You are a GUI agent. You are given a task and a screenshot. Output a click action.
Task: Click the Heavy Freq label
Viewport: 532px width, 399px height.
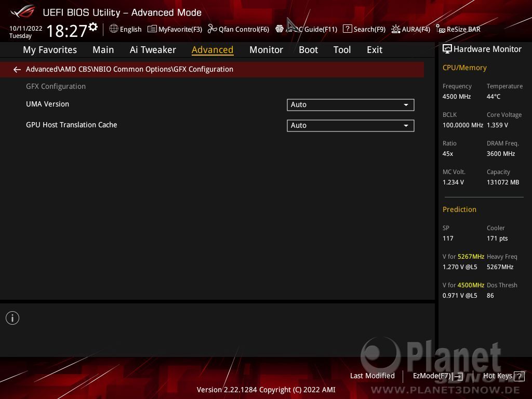502,257
